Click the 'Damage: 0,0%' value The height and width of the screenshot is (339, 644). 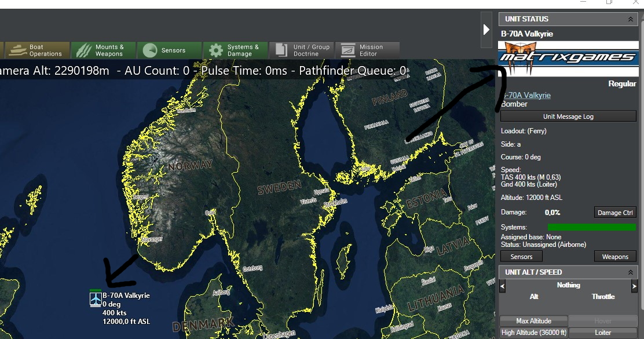[552, 213]
